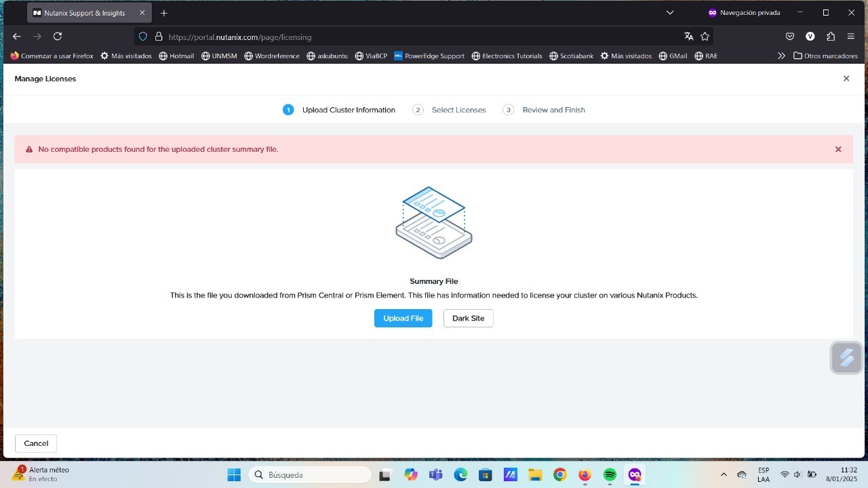The width and height of the screenshot is (868, 488).
Task: Open Firefox private window taskbar icon
Action: pos(635,474)
